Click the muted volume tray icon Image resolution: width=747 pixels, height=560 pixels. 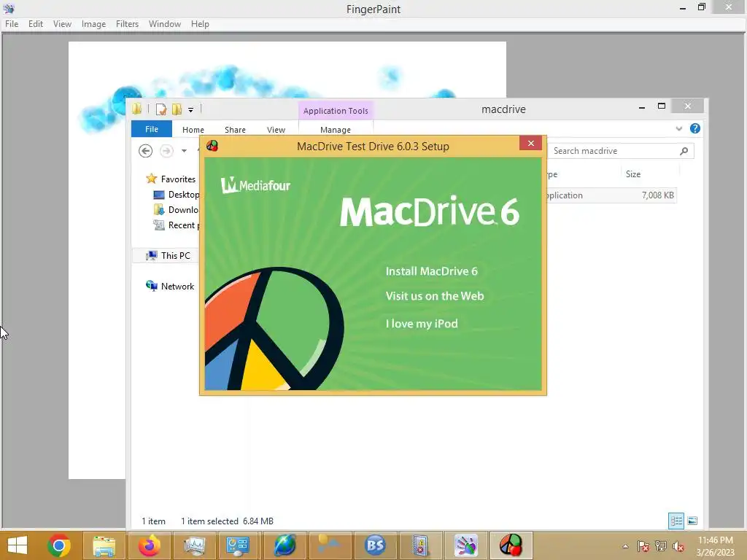tap(678, 546)
